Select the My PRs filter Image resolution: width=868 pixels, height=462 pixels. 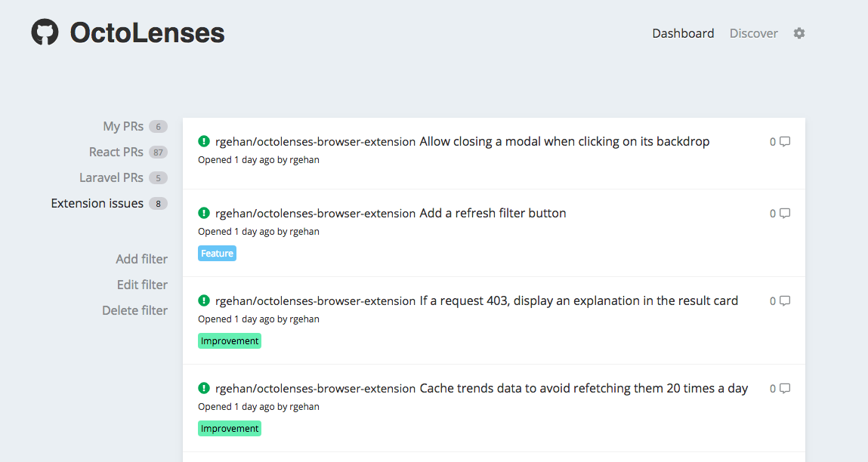123,126
